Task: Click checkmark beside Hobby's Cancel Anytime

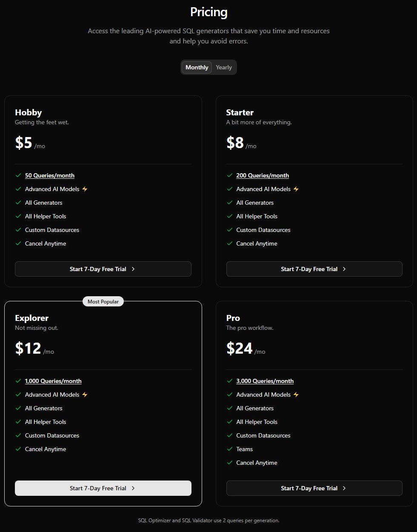Action: click(18, 243)
